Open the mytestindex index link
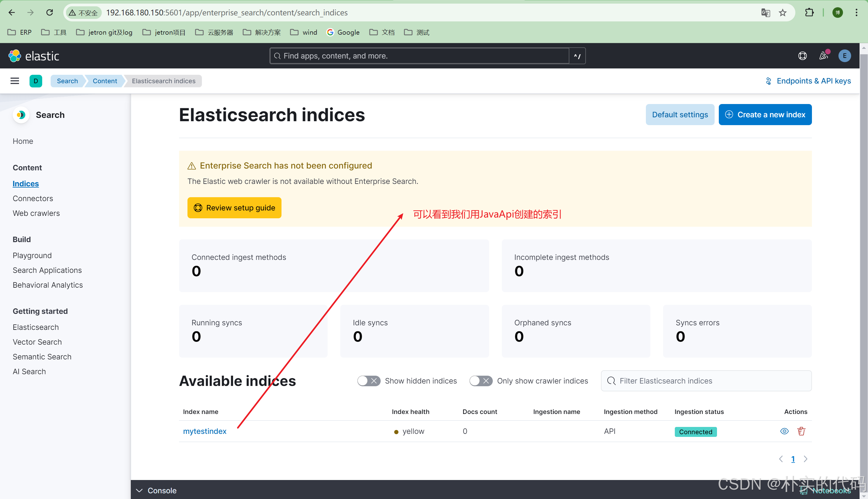868x499 pixels. 205,431
